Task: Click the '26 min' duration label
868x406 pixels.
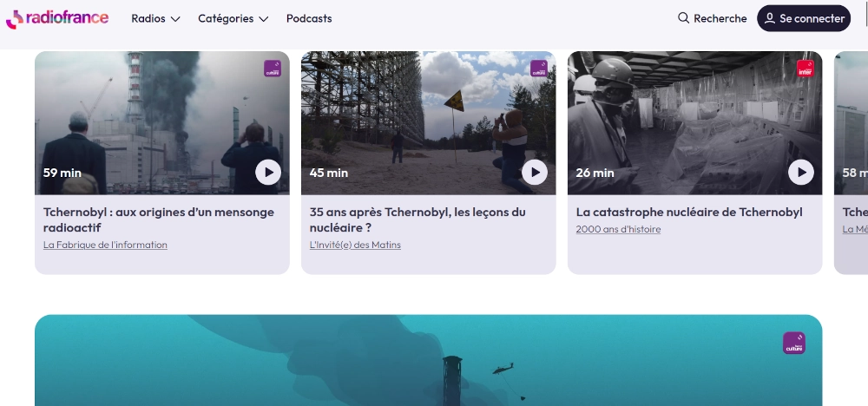Action: coord(595,174)
